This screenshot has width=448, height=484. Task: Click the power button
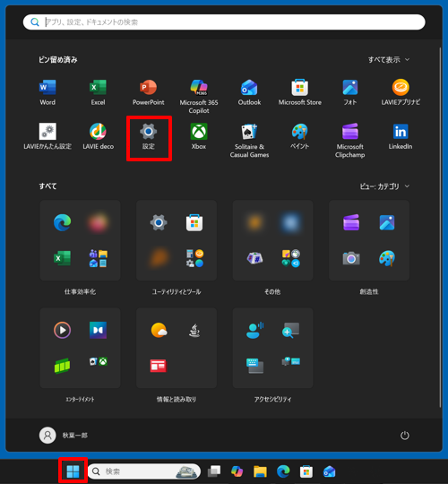[x=404, y=436]
